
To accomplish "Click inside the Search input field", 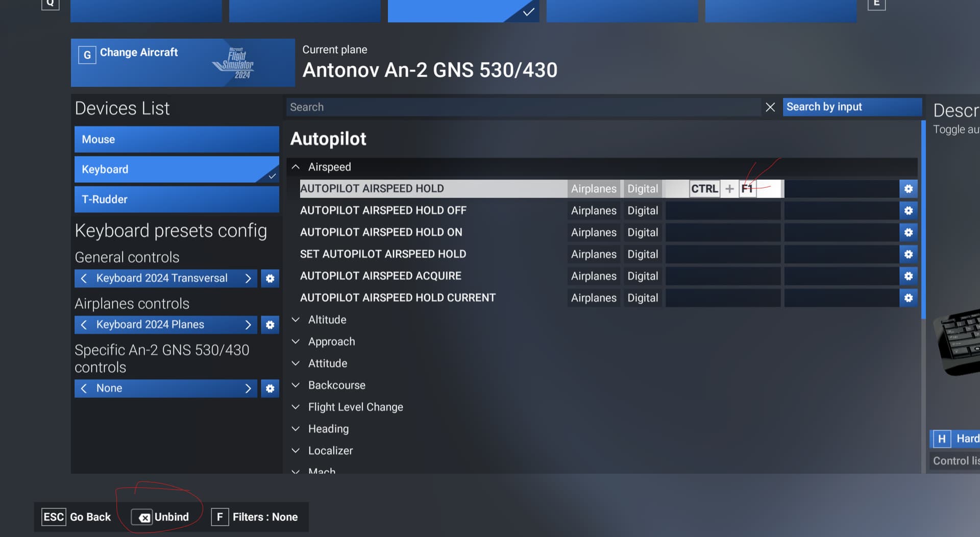I will coord(510,107).
